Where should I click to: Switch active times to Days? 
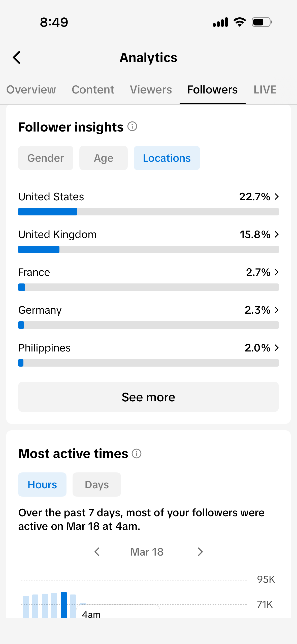97,485
